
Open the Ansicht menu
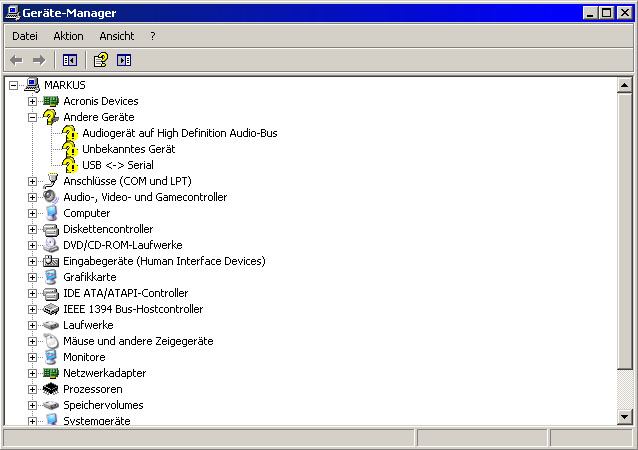(117, 36)
